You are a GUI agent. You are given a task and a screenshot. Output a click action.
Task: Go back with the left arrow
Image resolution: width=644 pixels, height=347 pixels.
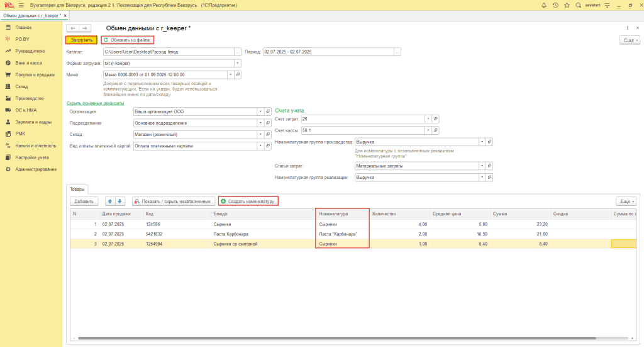[73, 28]
